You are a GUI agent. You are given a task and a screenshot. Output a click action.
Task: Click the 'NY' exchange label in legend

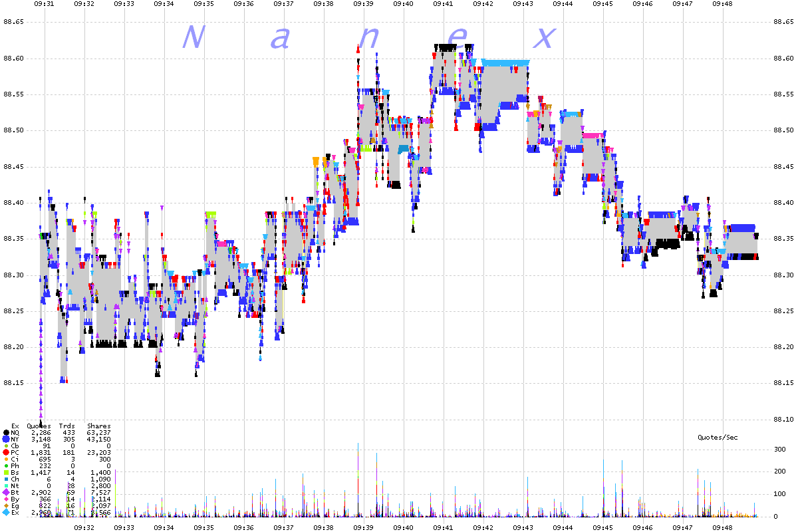(15, 439)
